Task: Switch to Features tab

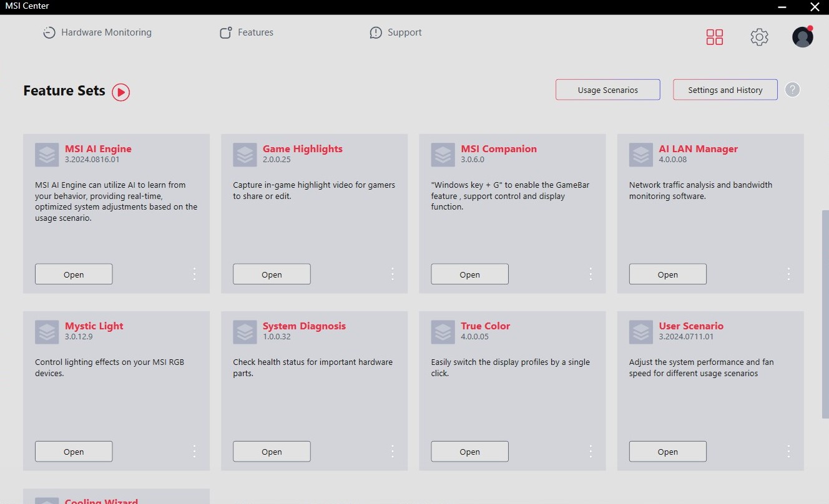Action: [247, 32]
